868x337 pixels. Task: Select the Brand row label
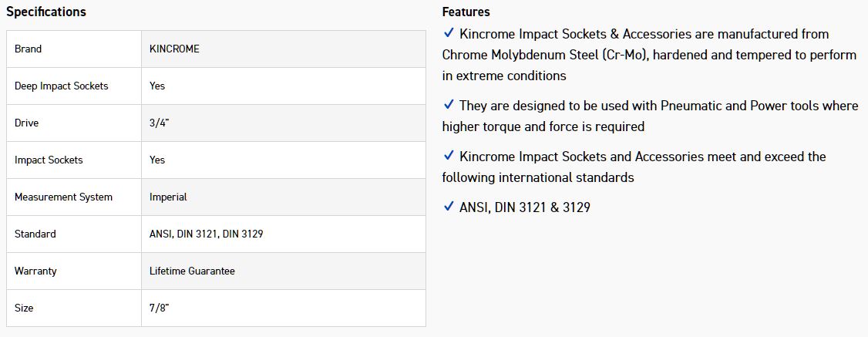pos(28,49)
